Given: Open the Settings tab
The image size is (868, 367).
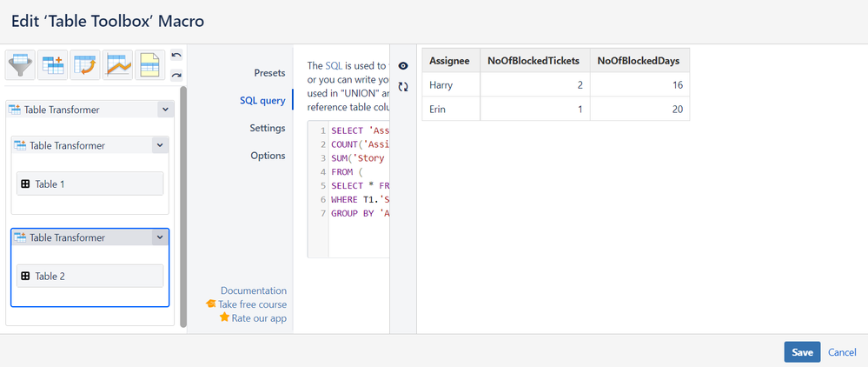Looking at the screenshot, I should click(267, 128).
